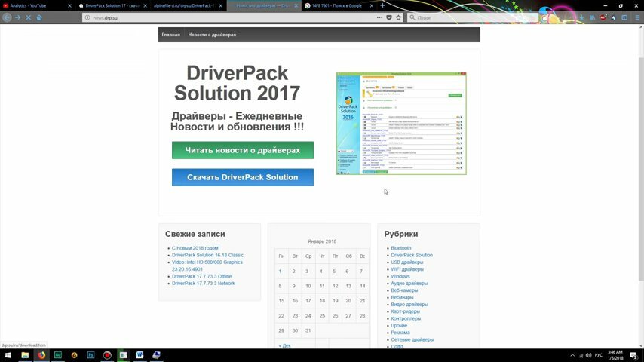
Task: Open the Downloads arrow in Firefox toolbar
Action: click(x=581, y=17)
